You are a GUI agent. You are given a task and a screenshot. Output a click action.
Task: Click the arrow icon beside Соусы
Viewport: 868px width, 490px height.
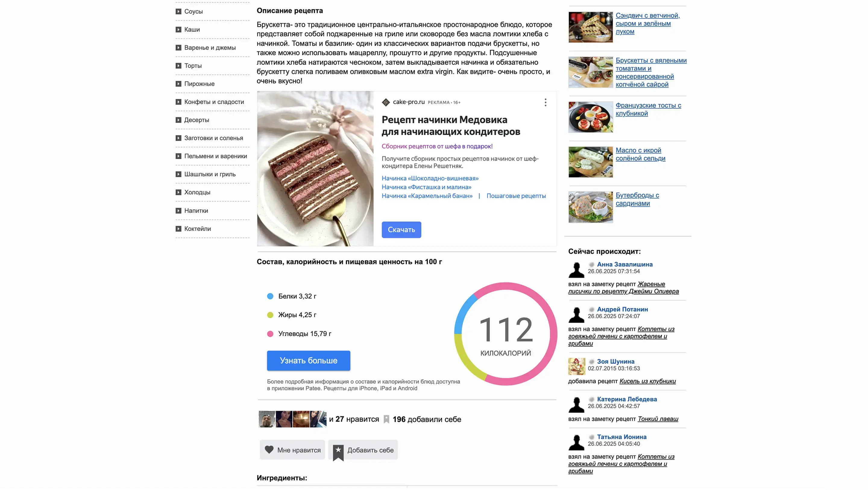tap(178, 11)
